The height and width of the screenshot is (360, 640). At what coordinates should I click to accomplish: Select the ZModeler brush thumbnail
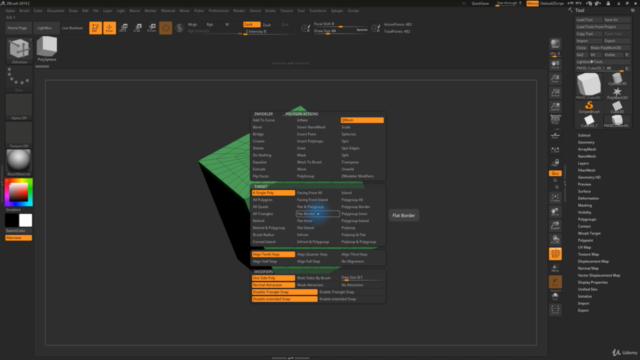(19, 51)
